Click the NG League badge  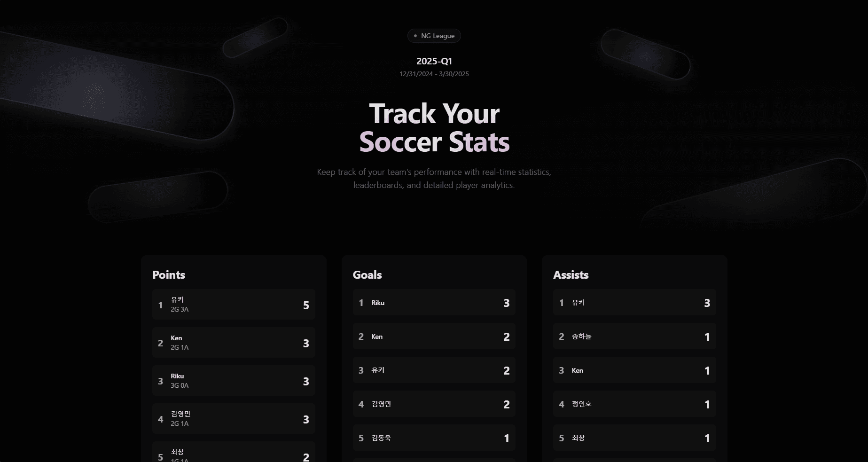(x=433, y=36)
